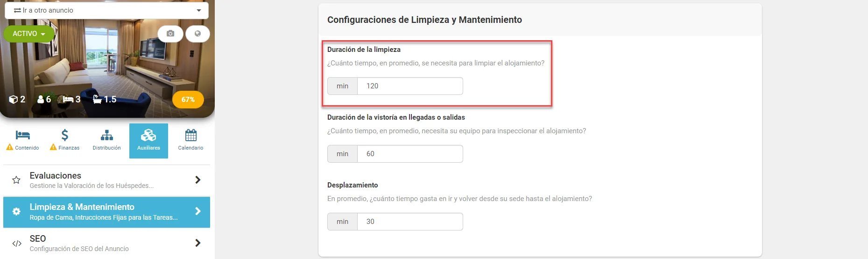Viewport: 868px width, 259px height.
Task: Expand the SEO chevron arrow
Action: point(198,243)
